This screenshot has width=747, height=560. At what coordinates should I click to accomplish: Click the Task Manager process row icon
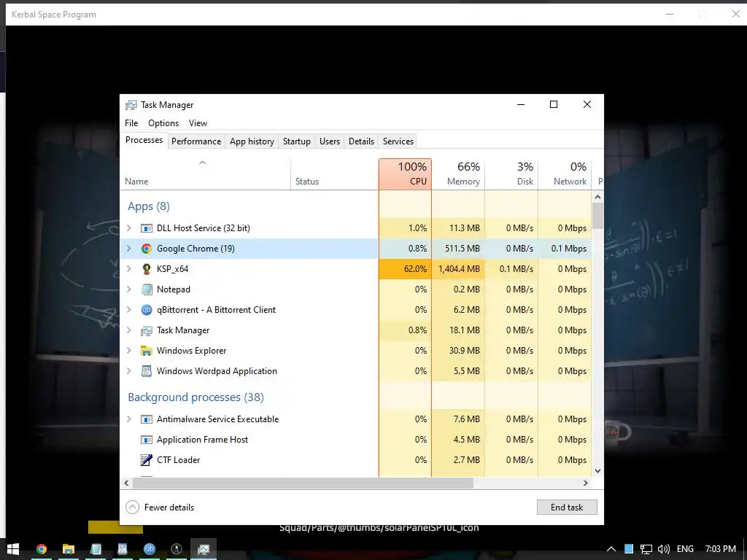pyautogui.click(x=146, y=330)
